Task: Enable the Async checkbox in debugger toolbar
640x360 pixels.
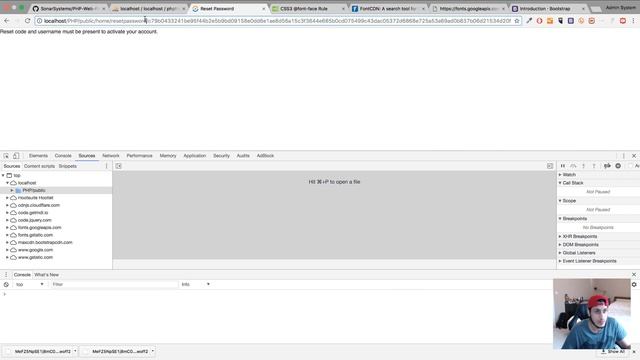Action: 631,166
